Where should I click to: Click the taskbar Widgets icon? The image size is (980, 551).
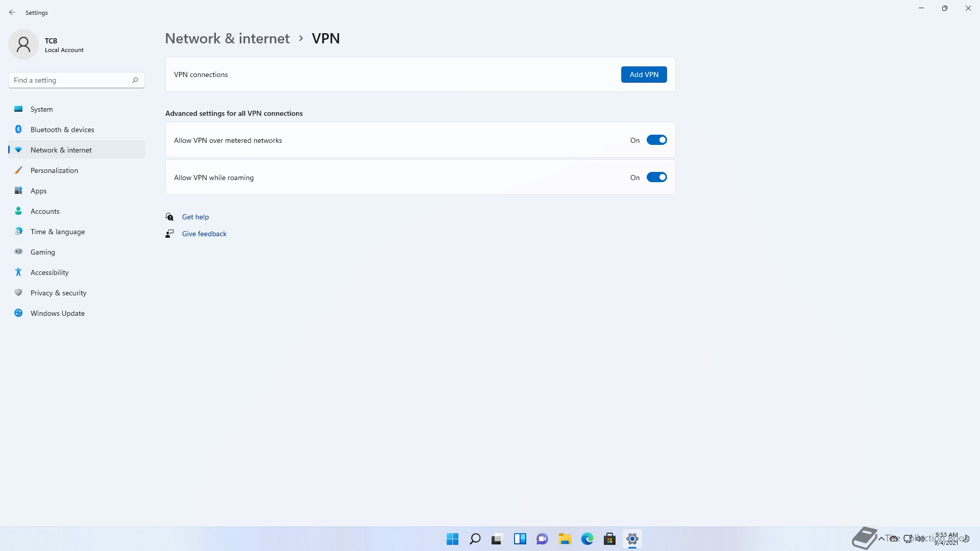pos(520,539)
